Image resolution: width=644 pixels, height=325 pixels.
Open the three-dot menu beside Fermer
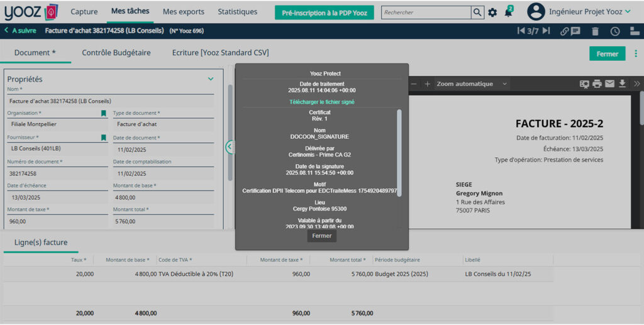[x=636, y=54]
